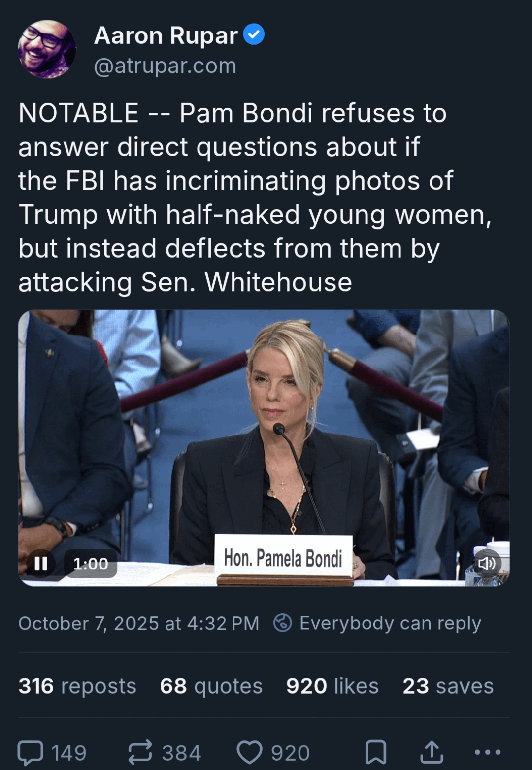Image resolution: width=532 pixels, height=770 pixels.
Task: Open the @atrupar.com handle link
Action: pos(165,66)
